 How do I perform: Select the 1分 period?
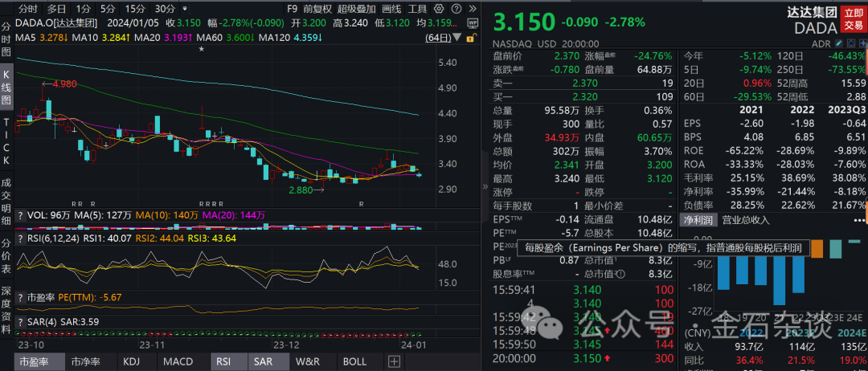pyautogui.click(x=83, y=9)
